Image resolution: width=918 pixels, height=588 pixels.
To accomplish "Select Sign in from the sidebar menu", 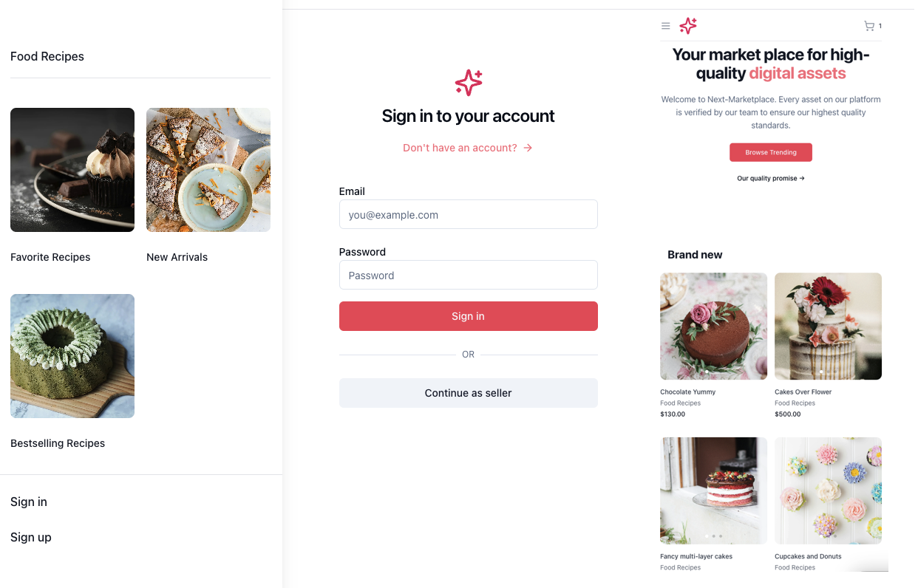I will coord(29,502).
